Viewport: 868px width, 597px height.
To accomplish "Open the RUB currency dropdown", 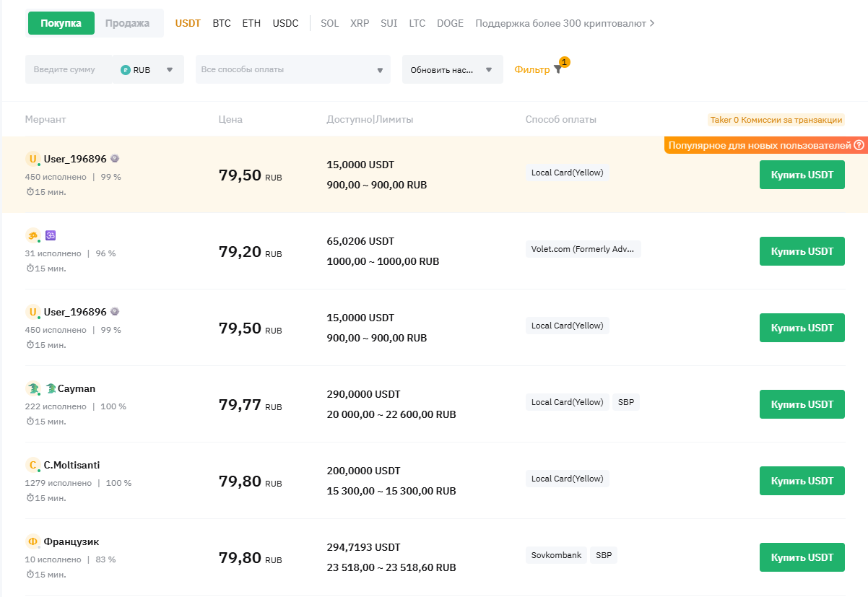I will tap(170, 70).
